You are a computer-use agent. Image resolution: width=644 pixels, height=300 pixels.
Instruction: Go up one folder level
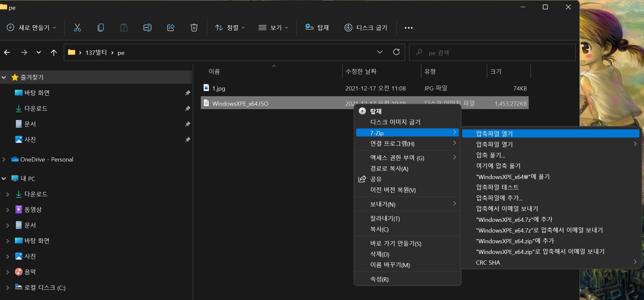(x=54, y=52)
